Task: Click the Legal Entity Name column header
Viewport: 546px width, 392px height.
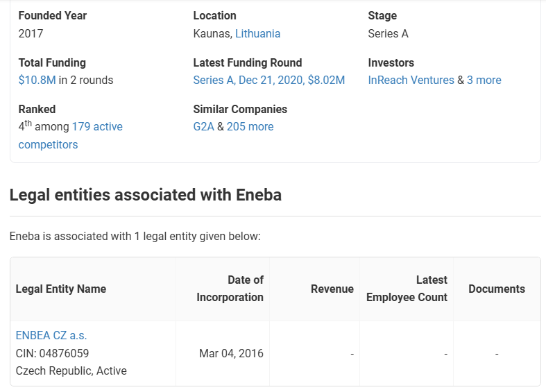Action: 61,289
